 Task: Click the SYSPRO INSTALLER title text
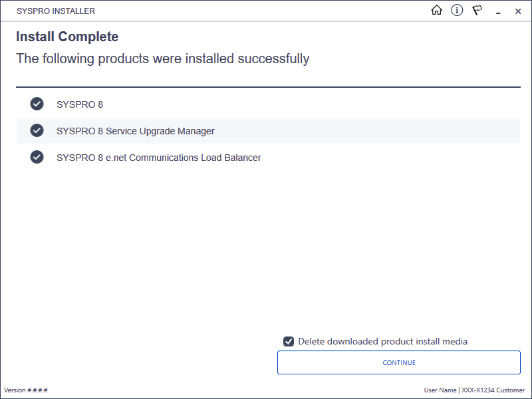56,11
